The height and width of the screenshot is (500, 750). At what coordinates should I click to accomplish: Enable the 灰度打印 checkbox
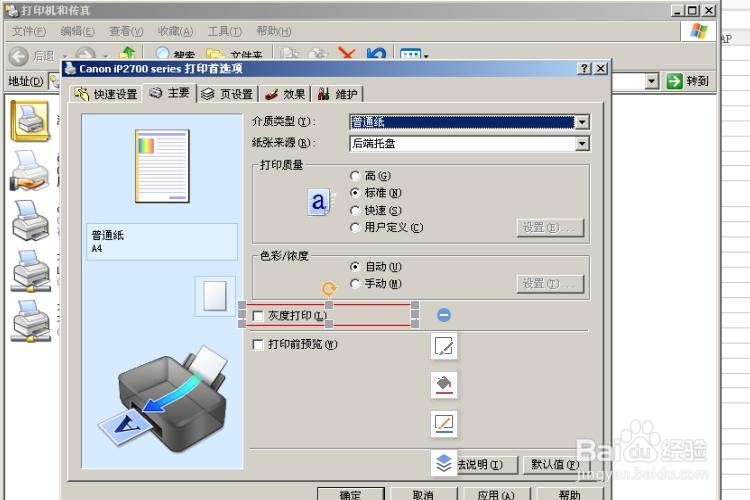click(x=258, y=316)
